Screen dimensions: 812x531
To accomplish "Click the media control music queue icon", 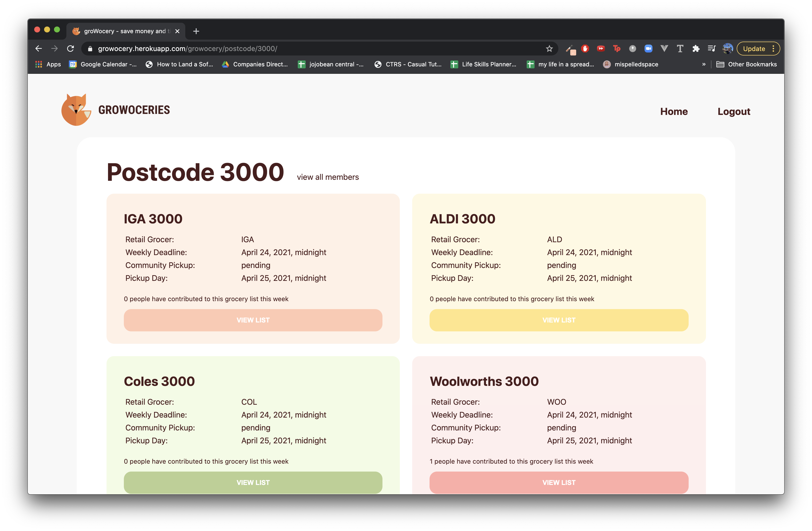I will (711, 49).
